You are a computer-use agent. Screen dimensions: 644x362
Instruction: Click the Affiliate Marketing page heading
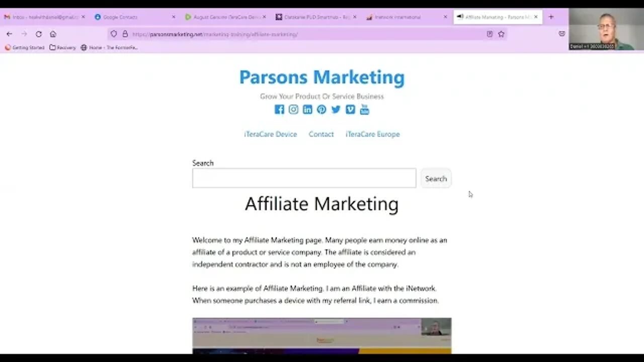pyautogui.click(x=321, y=204)
